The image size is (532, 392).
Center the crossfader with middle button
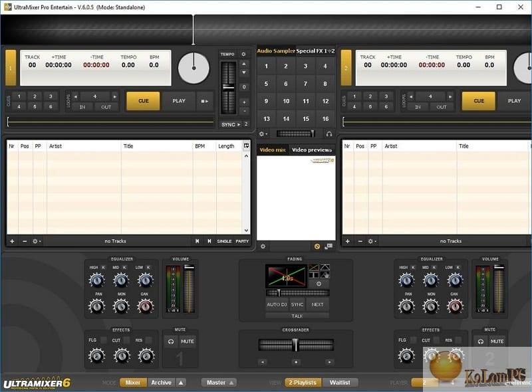296,362
